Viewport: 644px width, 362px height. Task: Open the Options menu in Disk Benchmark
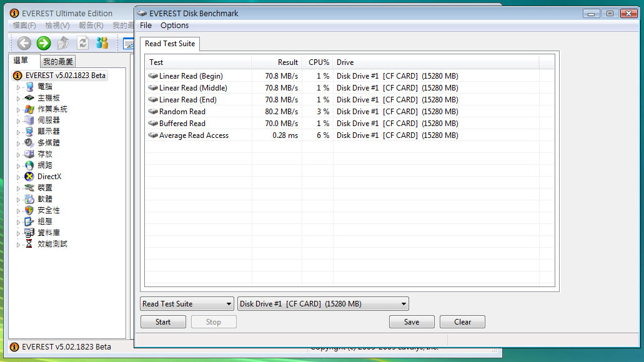point(174,26)
